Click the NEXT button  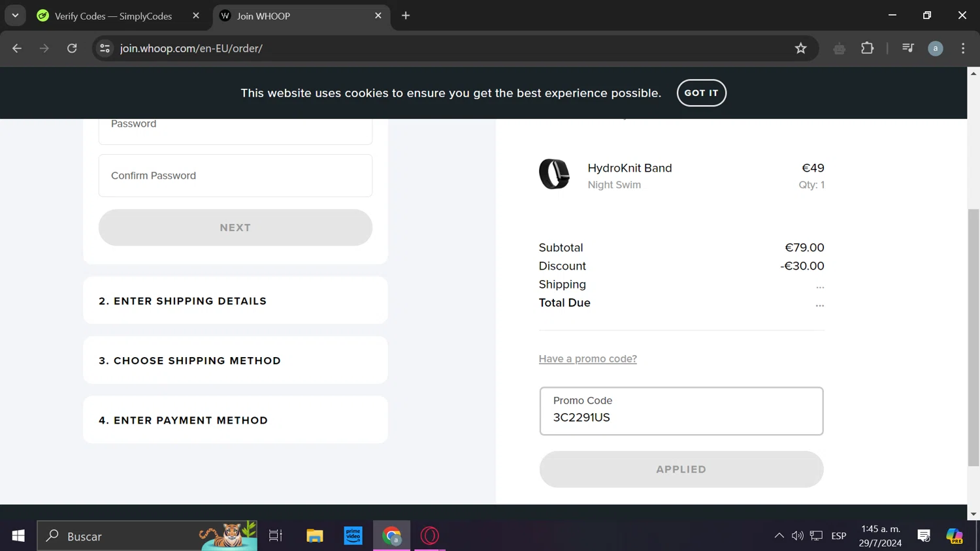click(235, 228)
